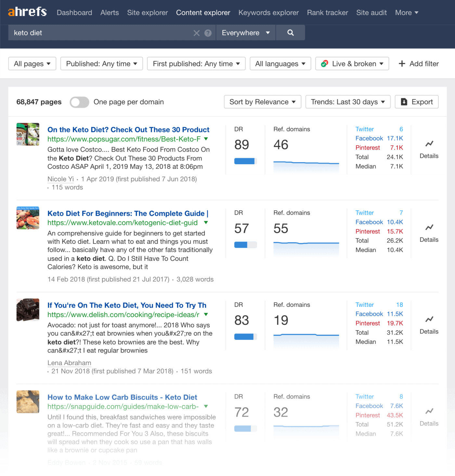This screenshot has height=476, width=455.
Task: Go to Dashboard
Action: 74,13
